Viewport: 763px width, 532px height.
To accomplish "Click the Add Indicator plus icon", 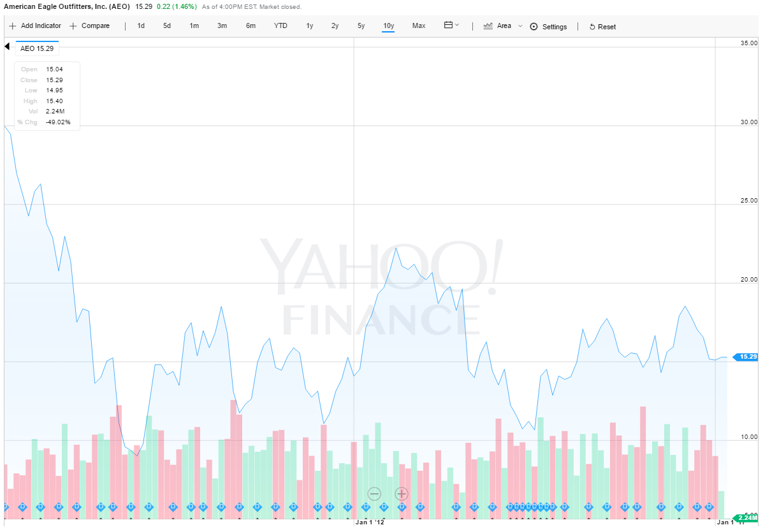I will point(13,26).
